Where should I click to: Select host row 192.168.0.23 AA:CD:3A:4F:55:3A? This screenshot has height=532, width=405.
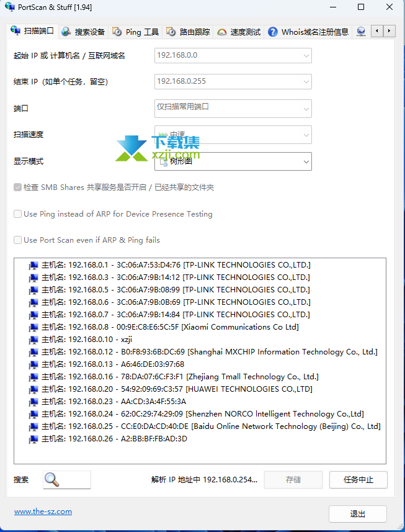coord(108,402)
